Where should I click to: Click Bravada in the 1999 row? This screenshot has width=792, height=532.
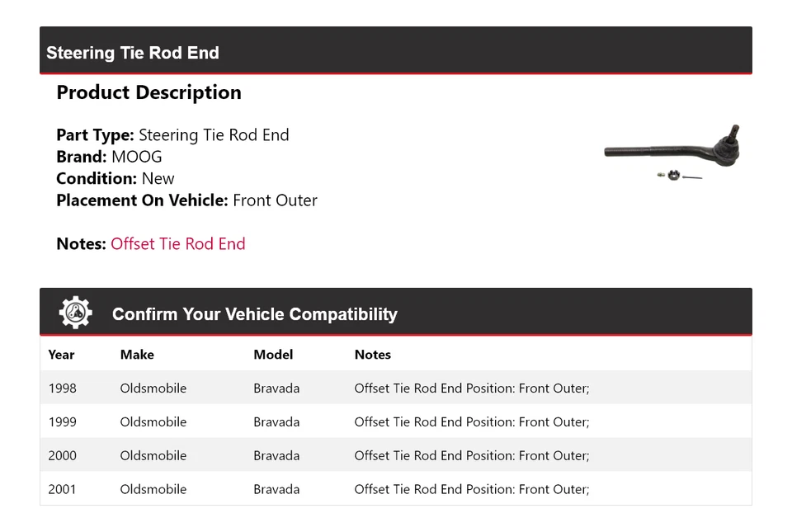pyautogui.click(x=276, y=422)
